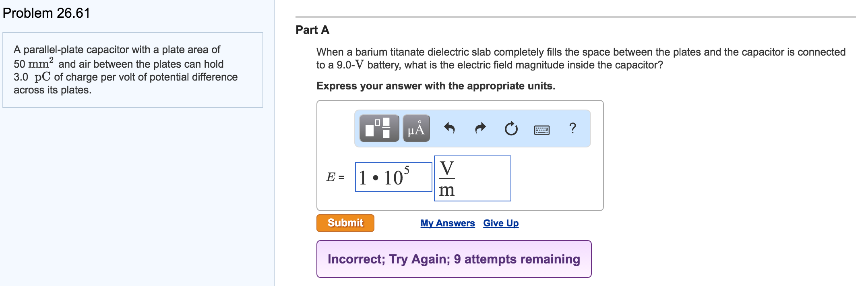
Task: Open the equation templates palette
Action: (380, 128)
